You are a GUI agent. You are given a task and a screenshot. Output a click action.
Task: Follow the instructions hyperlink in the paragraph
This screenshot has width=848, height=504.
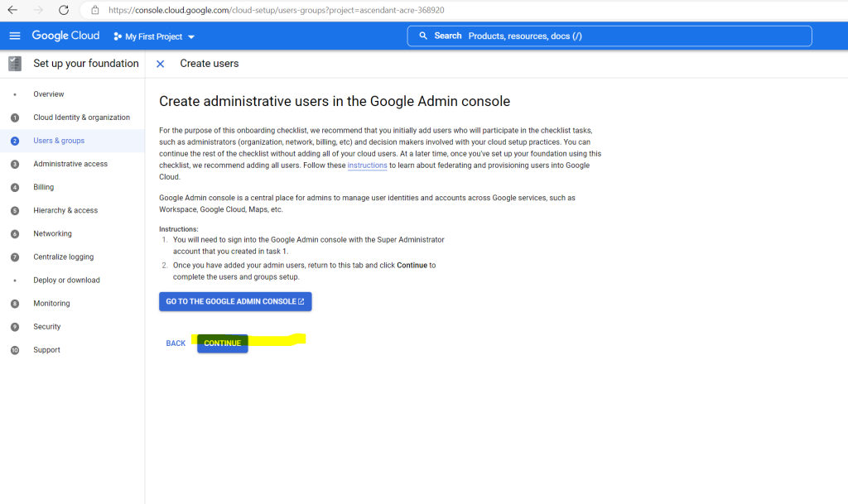[x=367, y=166]
